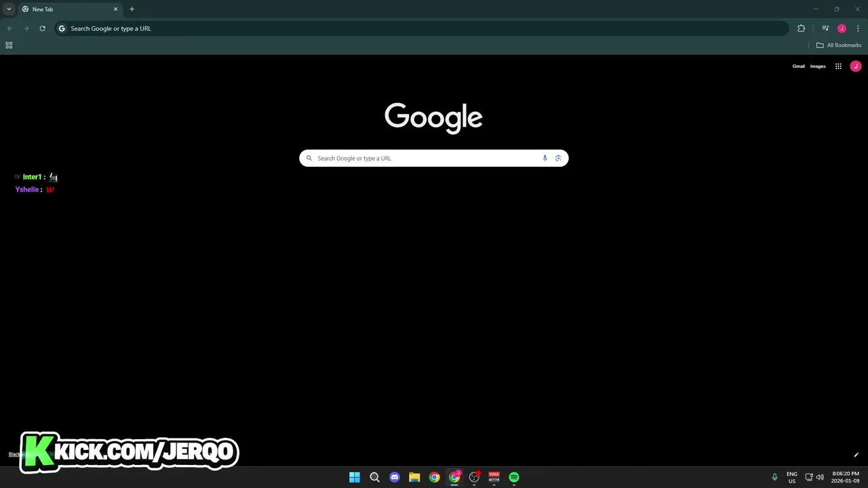Image resolution: width=868 pixels, height=488 pixels.
Task: Restore down the Chrome window
Action: pos(837,9)
